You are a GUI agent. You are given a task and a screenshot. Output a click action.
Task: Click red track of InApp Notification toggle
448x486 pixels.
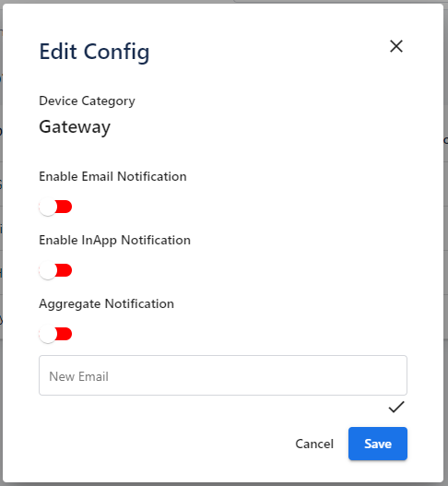(x=65, y=270)
